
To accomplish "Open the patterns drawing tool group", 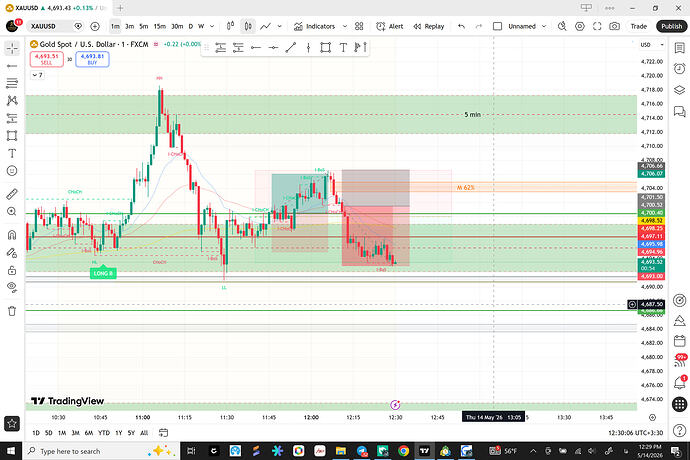I will pos(12,100).
